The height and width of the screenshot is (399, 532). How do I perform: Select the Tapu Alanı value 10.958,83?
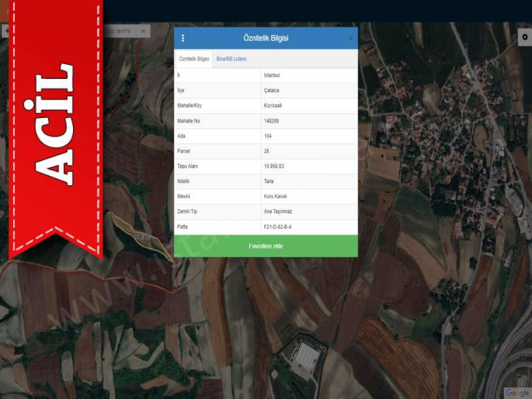pos(274,166)
